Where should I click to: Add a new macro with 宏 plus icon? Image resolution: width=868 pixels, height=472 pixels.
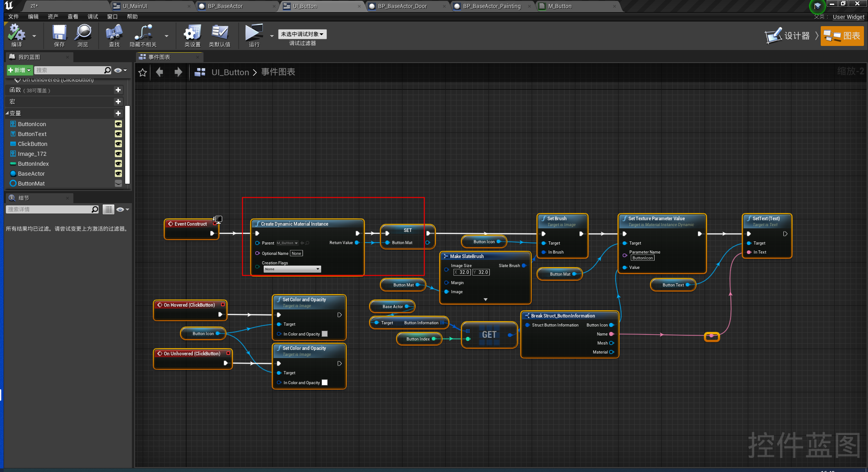[118, 102]
